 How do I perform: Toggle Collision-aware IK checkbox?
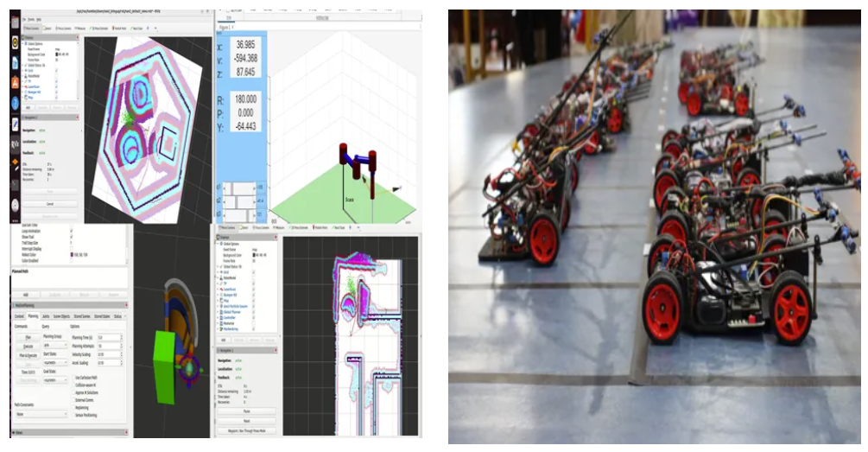(x=73, y=385)
